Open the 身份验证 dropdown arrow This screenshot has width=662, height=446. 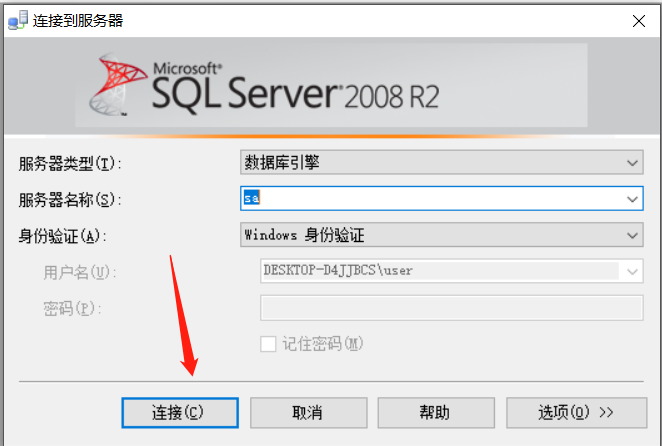coord(632,235)
